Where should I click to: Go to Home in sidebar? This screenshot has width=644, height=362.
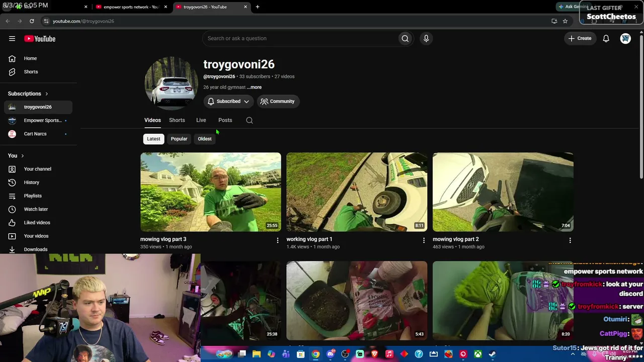coord(38,58)
